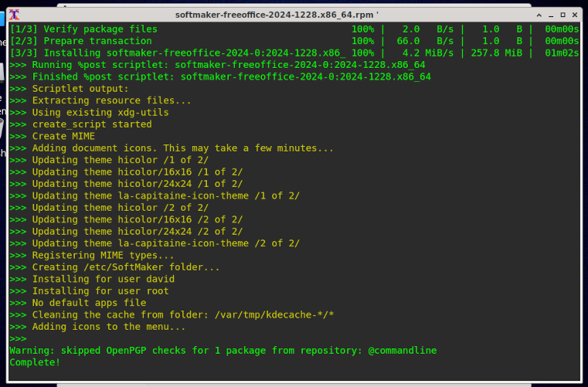Click the 'Installing for user david' line
Viewport: 588px width, 387px height.
[x=103, y=279]
